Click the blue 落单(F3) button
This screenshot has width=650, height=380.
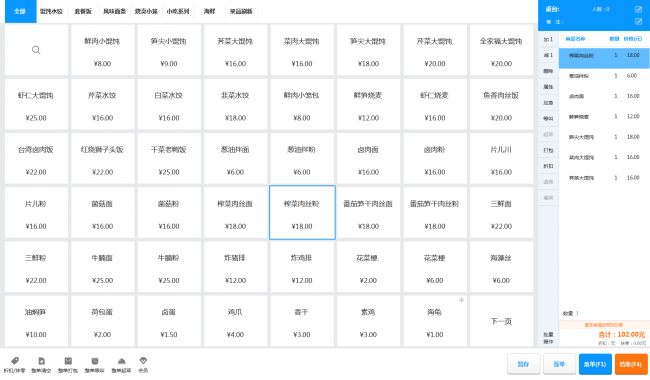pos(595,364)
